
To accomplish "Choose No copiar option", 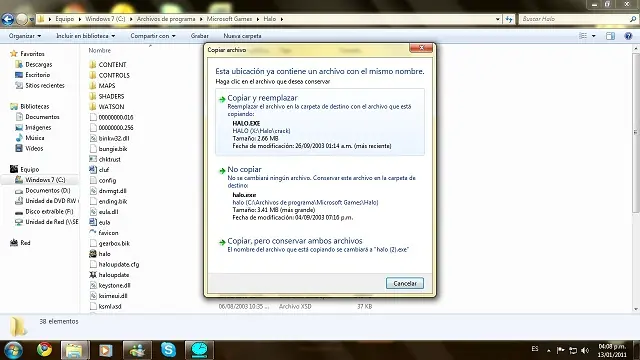I will click(320, 193).
